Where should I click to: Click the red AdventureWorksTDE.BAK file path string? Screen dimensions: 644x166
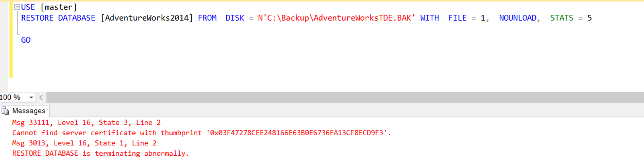click(x=337, y=18)
